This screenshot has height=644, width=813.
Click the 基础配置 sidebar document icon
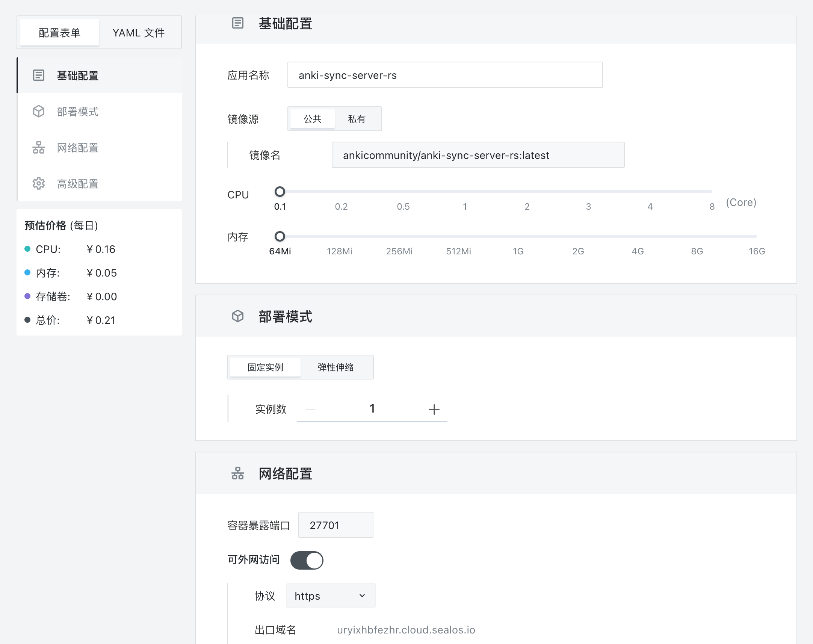click(x=38, y=76)
